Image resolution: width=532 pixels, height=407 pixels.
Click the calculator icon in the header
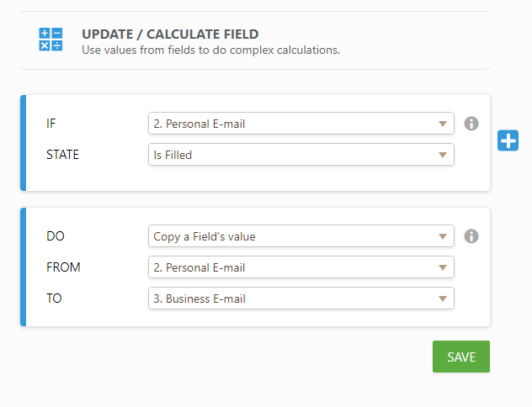tap(50, 40)
